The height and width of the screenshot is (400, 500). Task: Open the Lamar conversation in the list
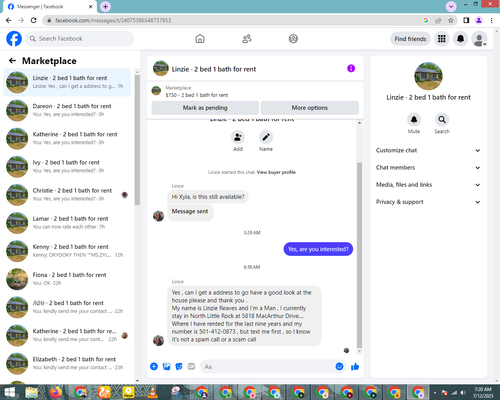coord(67,223)
